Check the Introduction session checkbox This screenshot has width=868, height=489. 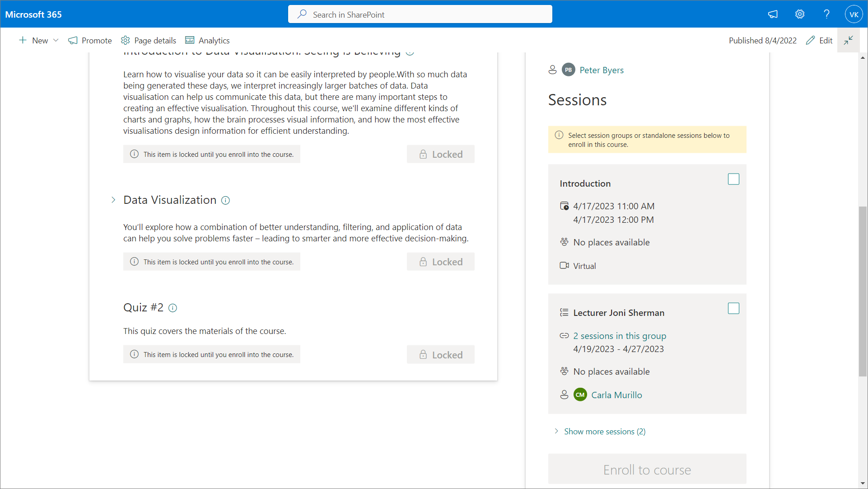(733, 179)
